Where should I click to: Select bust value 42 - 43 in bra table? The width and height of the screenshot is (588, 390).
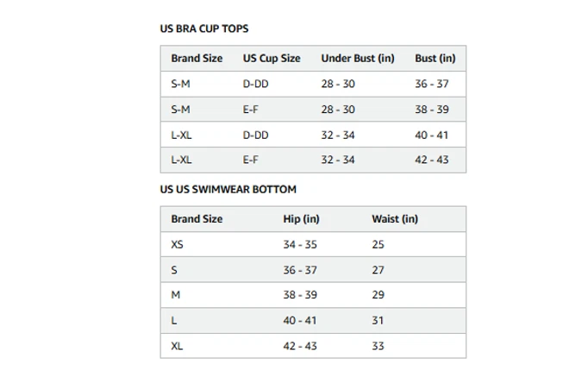432,160
